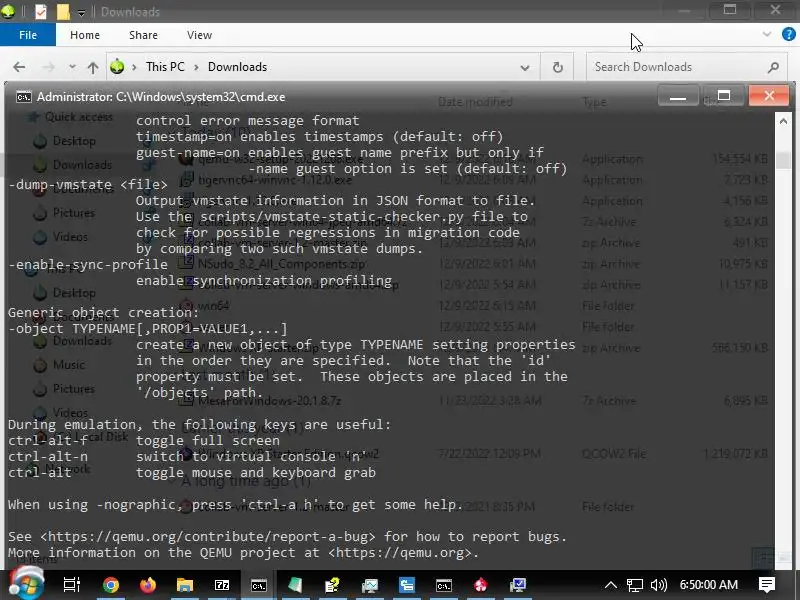The height and width of the screenshot is (600, 800).
Task: Show hidden system tray icons
Action: [611, 585]
